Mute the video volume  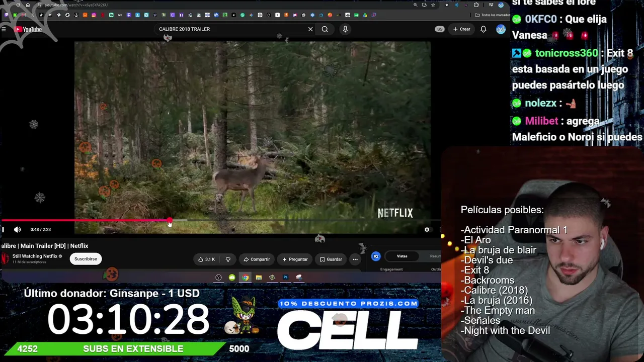[x=18, y=229]
